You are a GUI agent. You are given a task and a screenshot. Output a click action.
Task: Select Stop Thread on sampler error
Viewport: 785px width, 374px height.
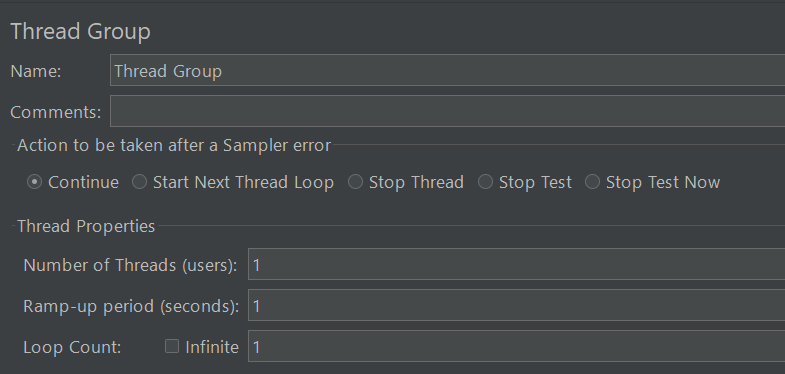(355, 182)
